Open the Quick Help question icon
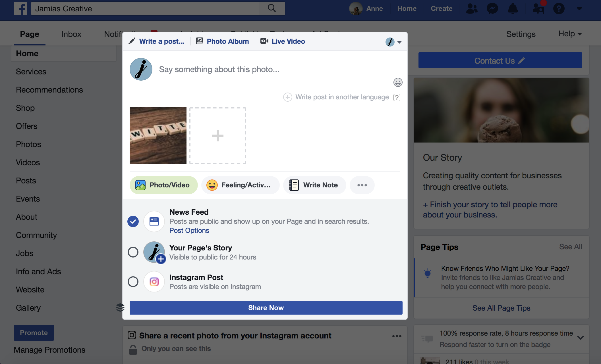This screenshot has height=364, width=601. click(559, 9)
